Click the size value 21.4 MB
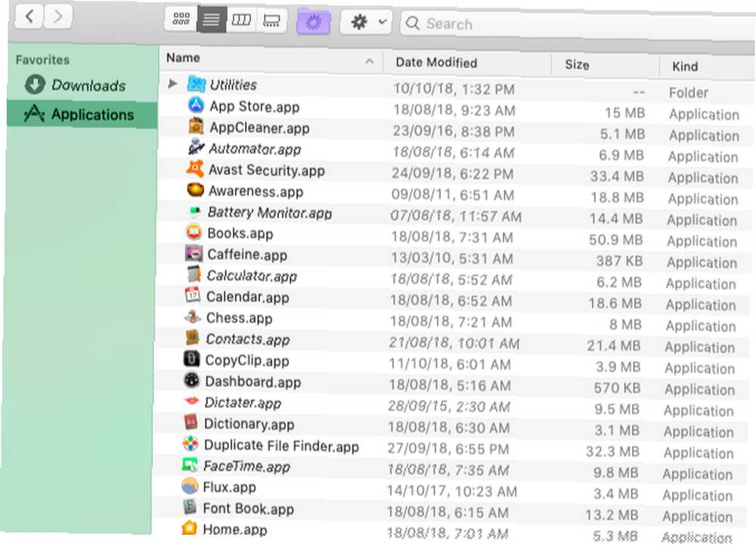 (x=614, y=345)
